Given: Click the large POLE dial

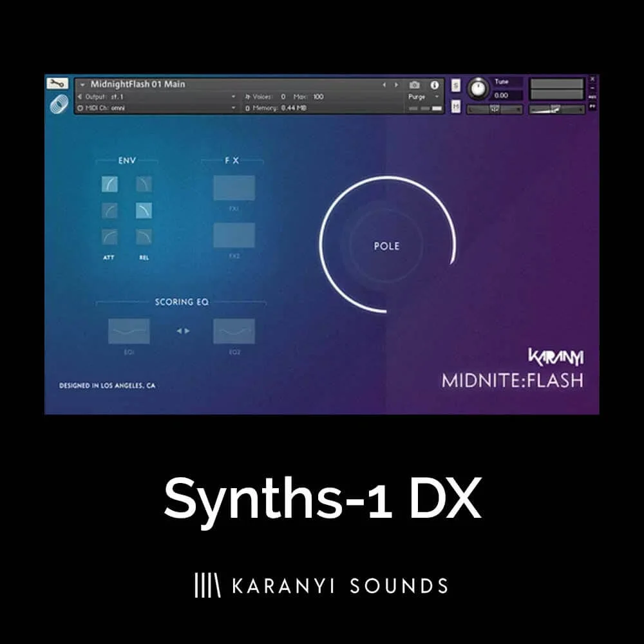Looking at the screenshot, I should tap(387, 245).
